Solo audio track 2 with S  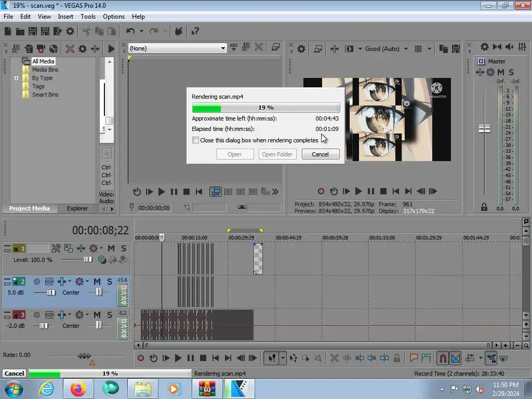tap(109, 282)
